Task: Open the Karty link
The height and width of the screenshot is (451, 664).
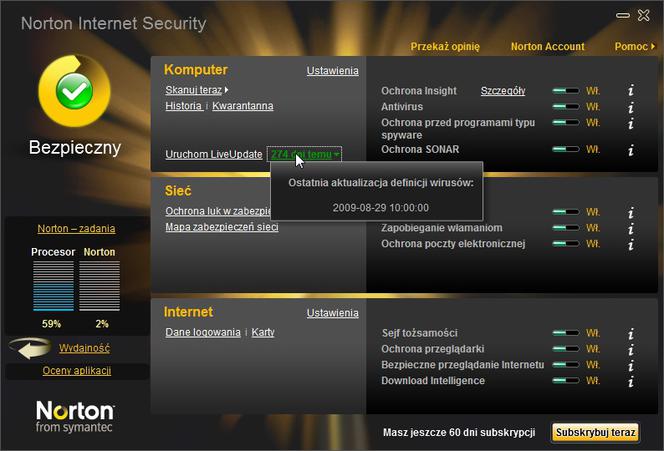Action: tap(263, 332)
